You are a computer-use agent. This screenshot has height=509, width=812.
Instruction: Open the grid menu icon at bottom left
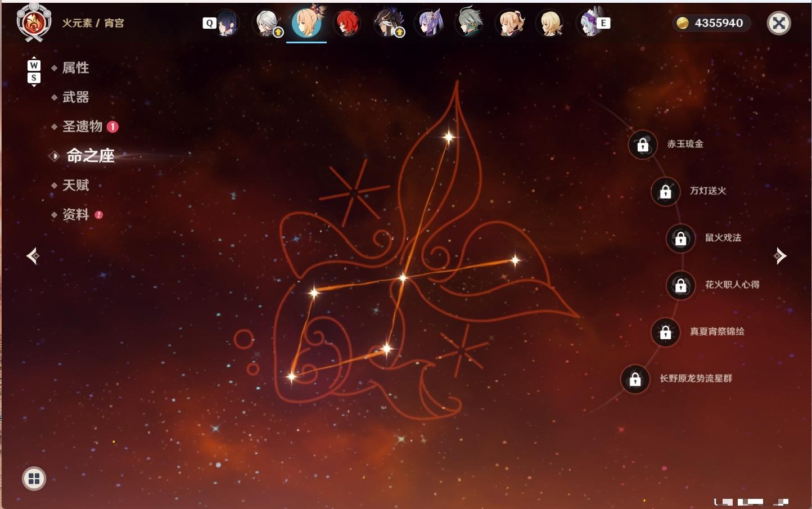pyautogui.click(x=34, y=479)
